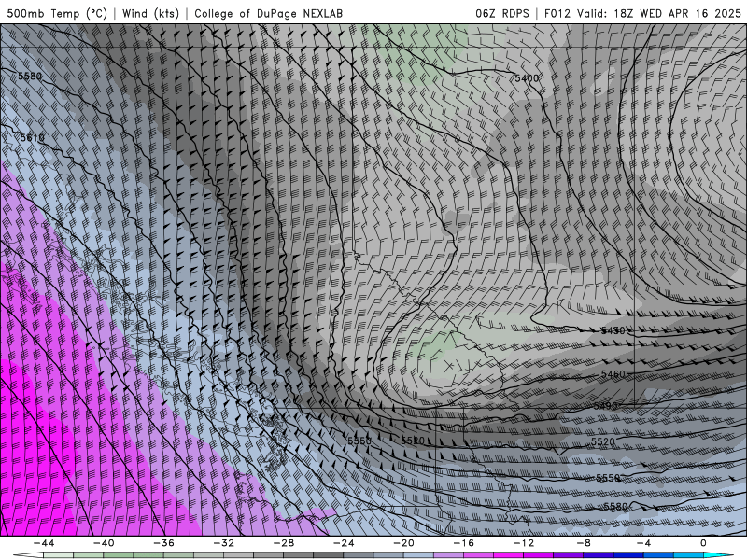Click the -28 colorbar scale value
The image size is (747, 560).
[x=284, y=543]
